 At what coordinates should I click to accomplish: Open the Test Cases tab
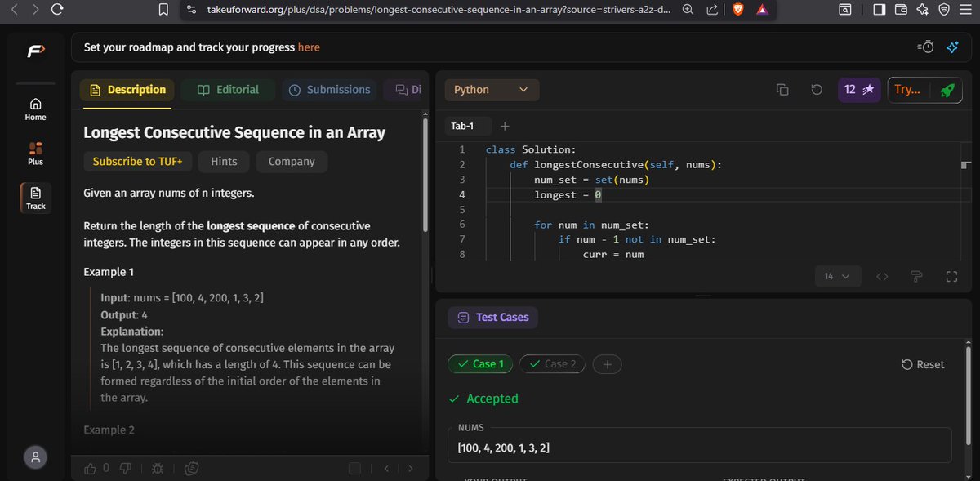coord(493,317)
